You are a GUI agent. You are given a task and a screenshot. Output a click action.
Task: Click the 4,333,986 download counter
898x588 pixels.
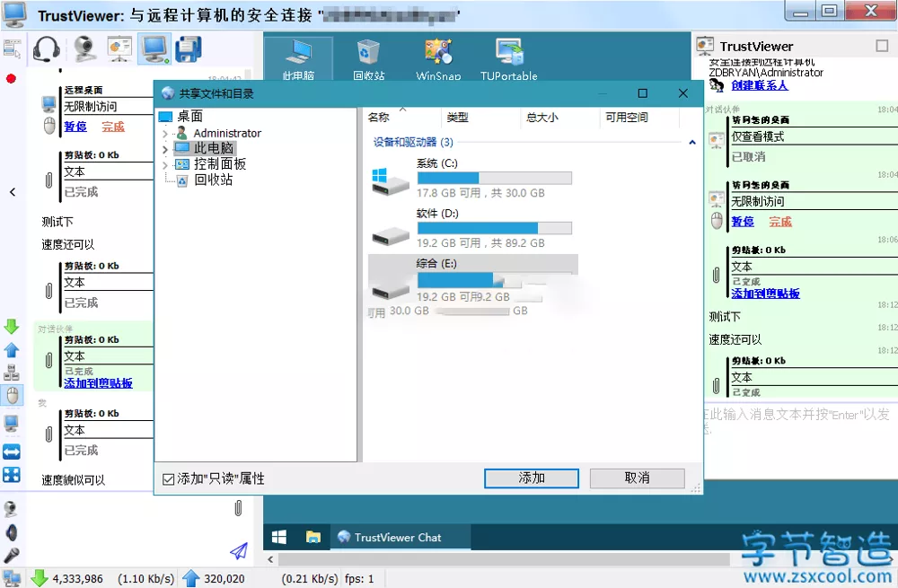coord(78,579)
